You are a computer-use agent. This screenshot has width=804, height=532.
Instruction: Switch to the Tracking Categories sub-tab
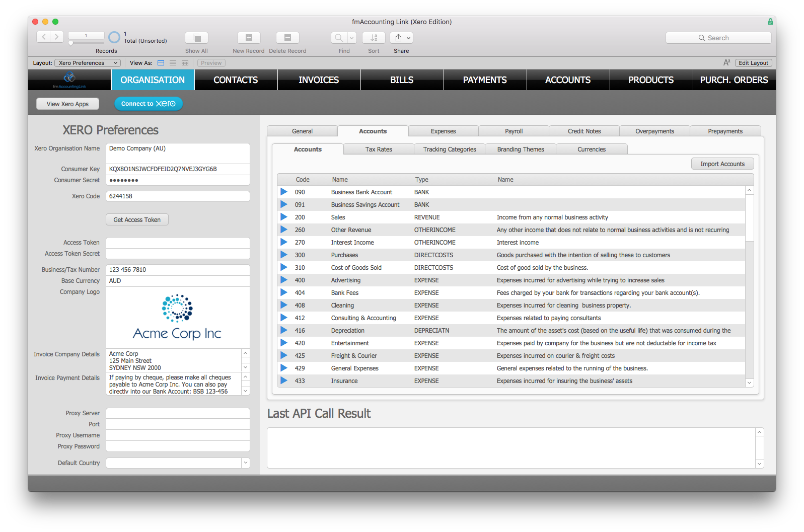pos(450,149)
